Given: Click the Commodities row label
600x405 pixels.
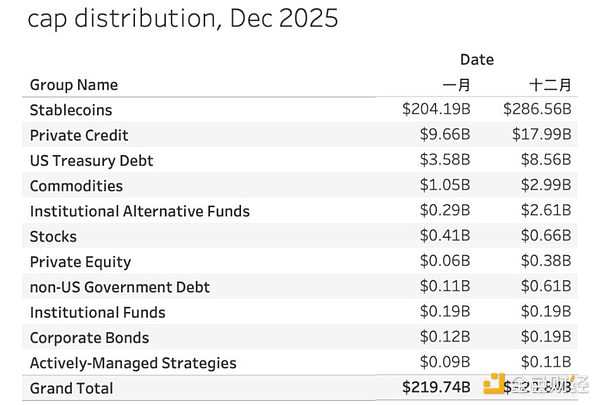Looking at the screenshot, I should (76, 186).
